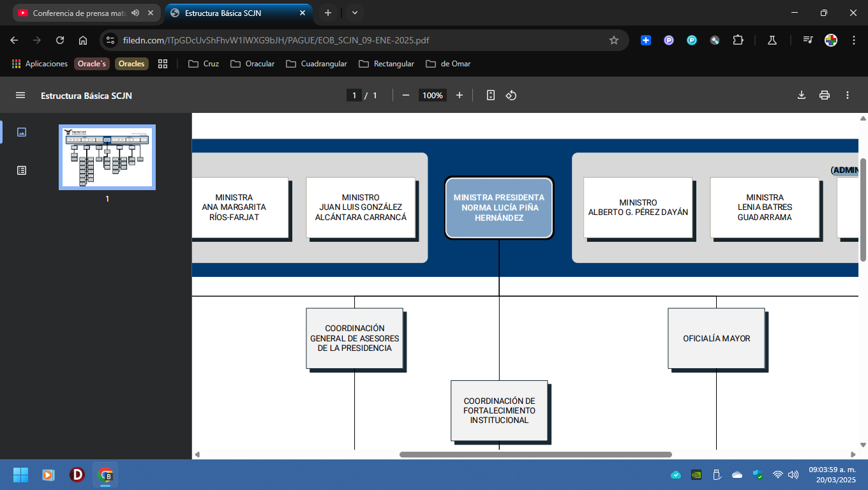Zoom out with the minus icon
Image resolution: width=868 pixels, height=490 pixels.
click(x=406, y=95)
